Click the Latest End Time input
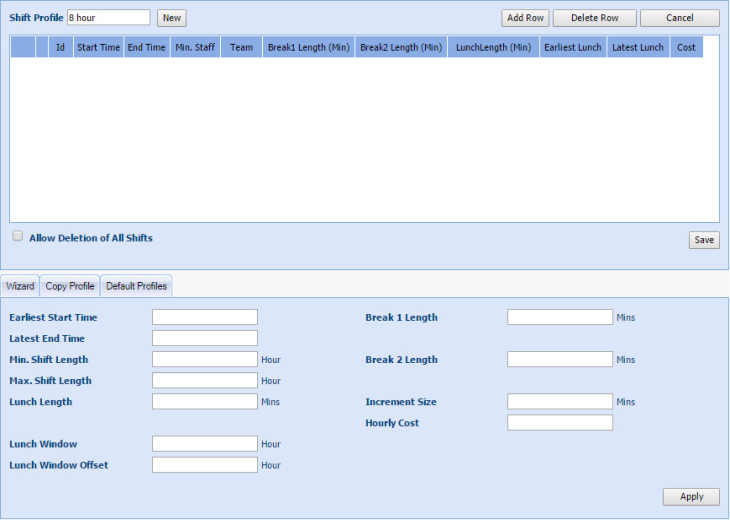 coord(205,338)
